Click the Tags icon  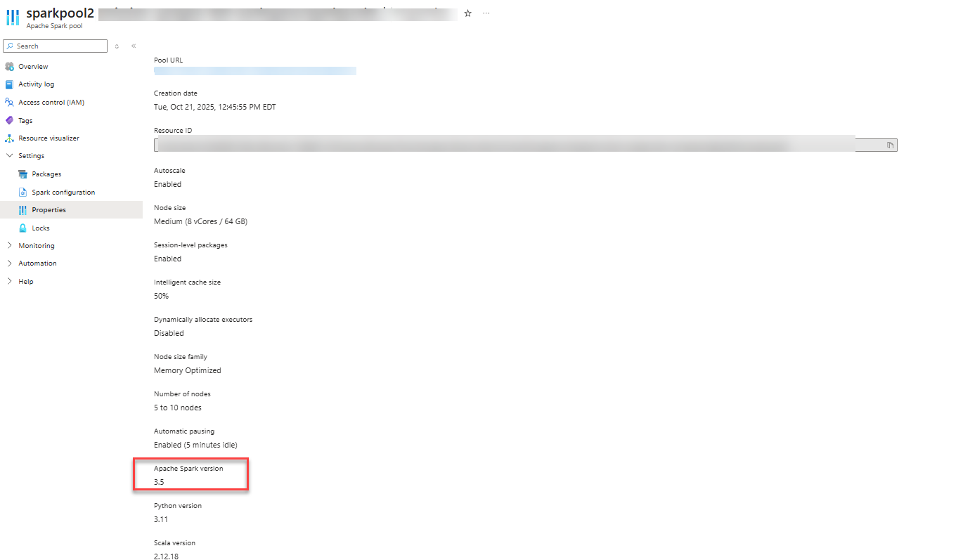tap(9, 121)
